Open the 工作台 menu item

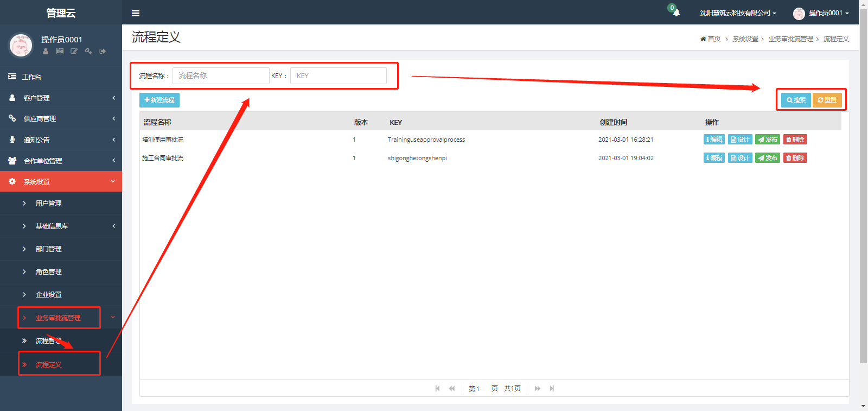61,77
